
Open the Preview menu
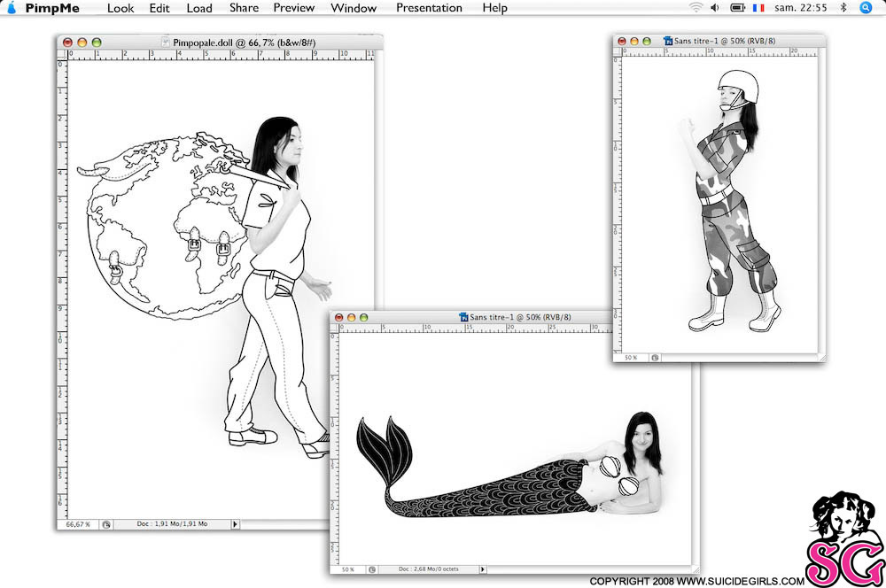point(294,8)
